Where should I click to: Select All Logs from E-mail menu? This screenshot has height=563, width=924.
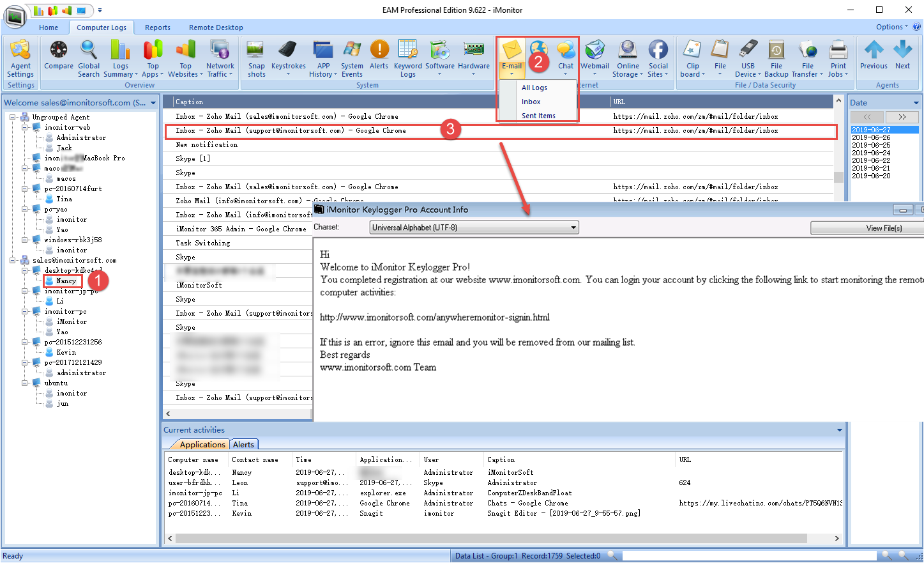534,88
